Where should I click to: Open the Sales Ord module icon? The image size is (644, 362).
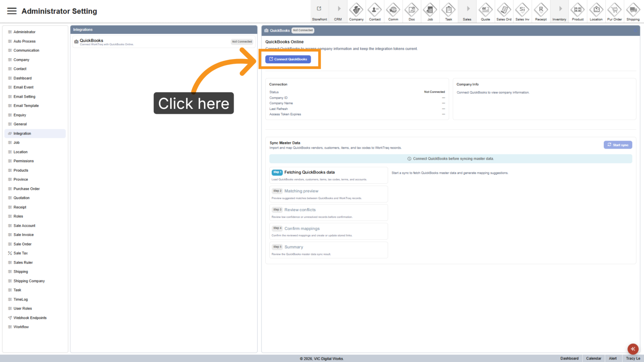(x=504, y=11)
